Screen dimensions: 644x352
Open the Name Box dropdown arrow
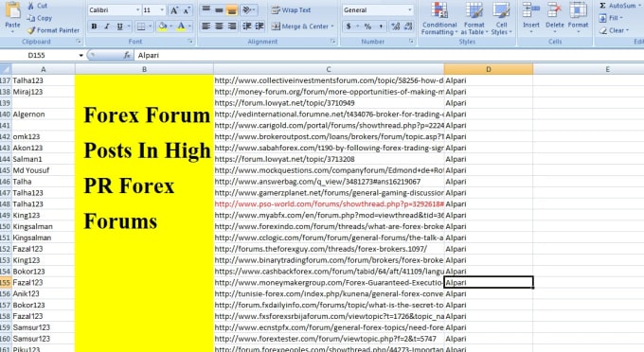80,55
